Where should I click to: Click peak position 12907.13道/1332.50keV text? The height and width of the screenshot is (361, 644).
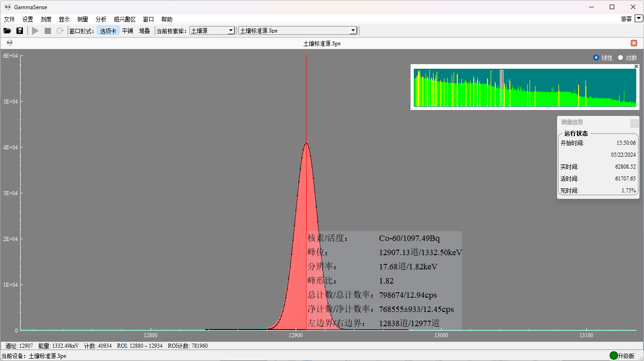[421, 252]
